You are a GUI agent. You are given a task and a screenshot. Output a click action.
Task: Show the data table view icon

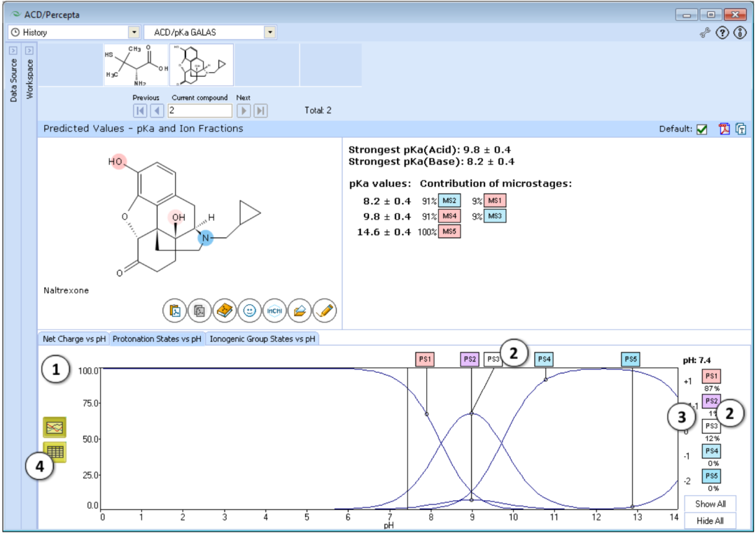point(55,452)
